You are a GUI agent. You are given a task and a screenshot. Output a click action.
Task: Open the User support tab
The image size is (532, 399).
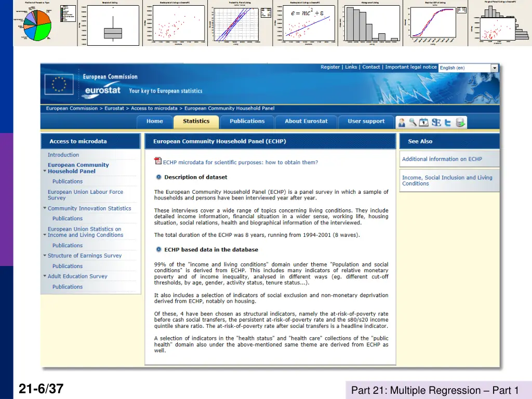coord(366,122)
